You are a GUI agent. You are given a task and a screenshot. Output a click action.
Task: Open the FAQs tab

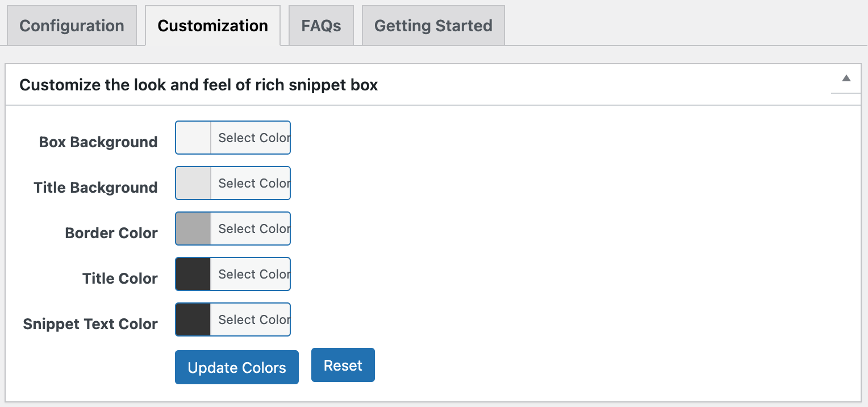322,26
